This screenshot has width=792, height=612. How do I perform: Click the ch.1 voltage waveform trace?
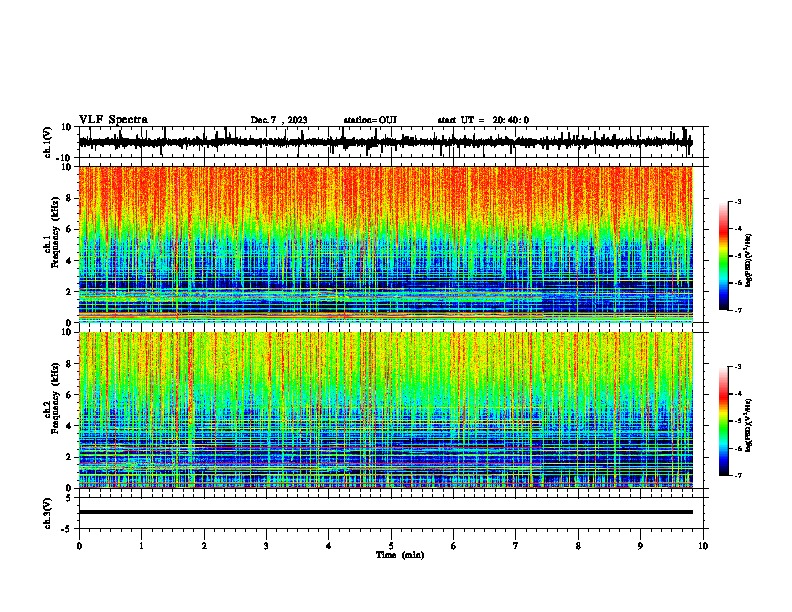tap(385, 142)
